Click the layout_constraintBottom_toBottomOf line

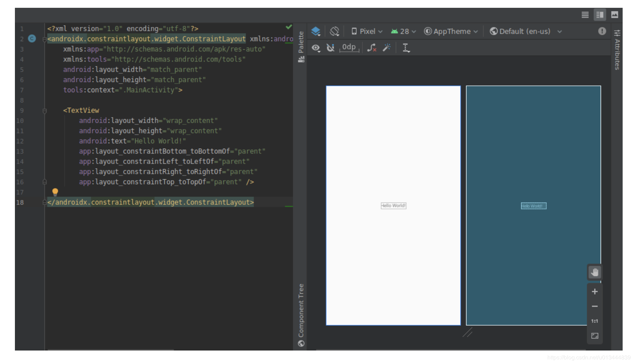172,151
